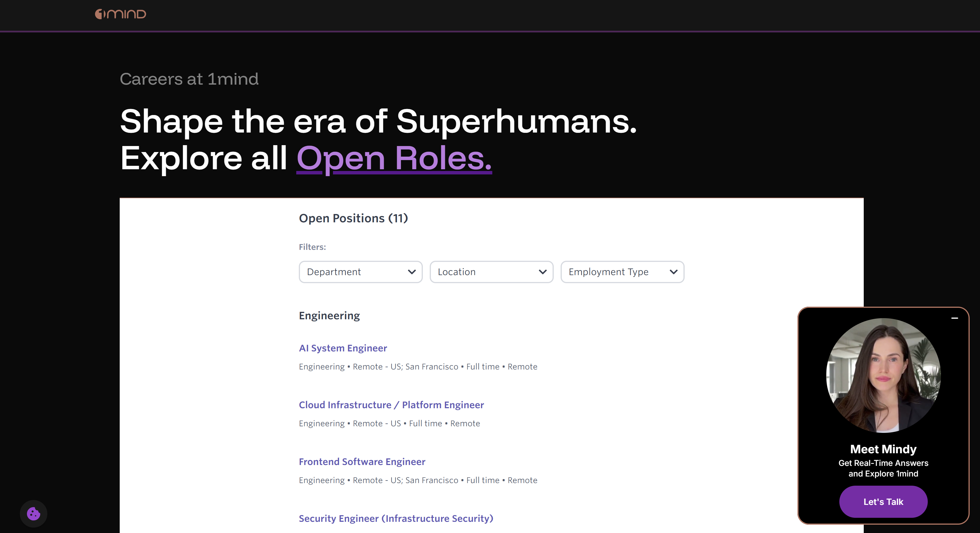Open cookie preferences icon
The width and height of the screenshot is (980, 533).
click(34, 513)
